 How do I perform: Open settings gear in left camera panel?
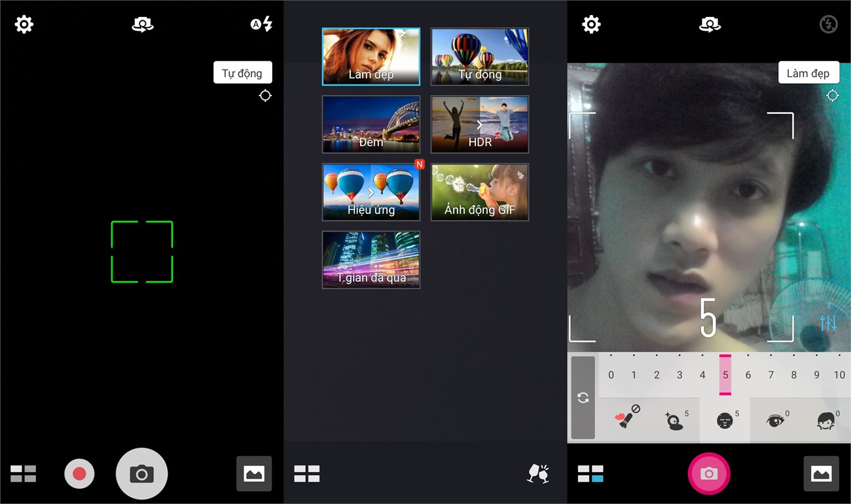[x=24, y=25]
